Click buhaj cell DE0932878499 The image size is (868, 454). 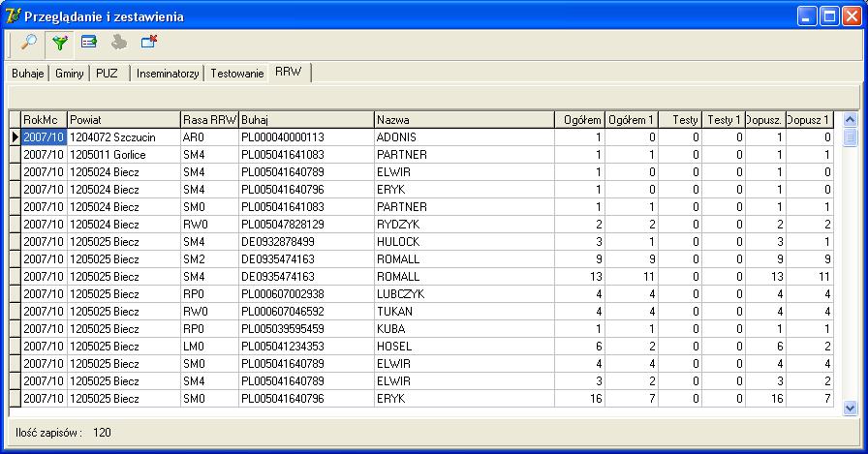(307, 242)
